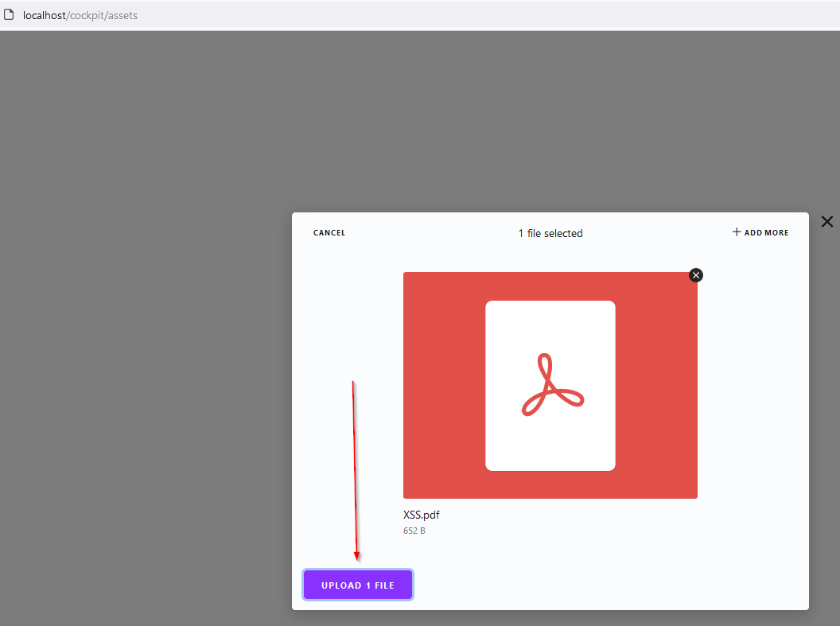
Task: Click the '1 file selected' heading
Action: pos(550,234)
